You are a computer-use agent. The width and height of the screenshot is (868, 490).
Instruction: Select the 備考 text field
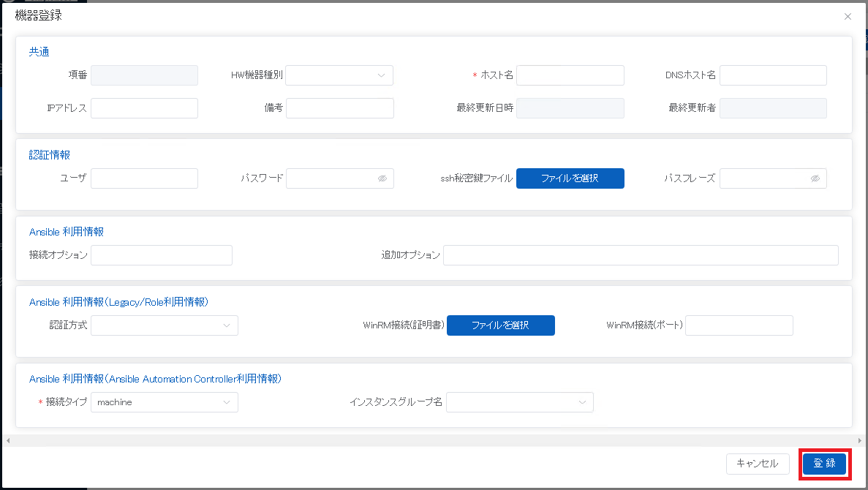point(339,108)
